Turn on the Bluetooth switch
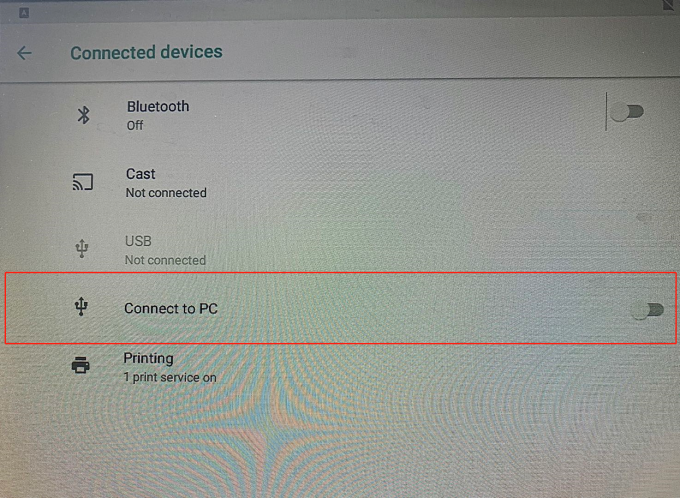The image size is (680, 498). click(x=629, y=112)
